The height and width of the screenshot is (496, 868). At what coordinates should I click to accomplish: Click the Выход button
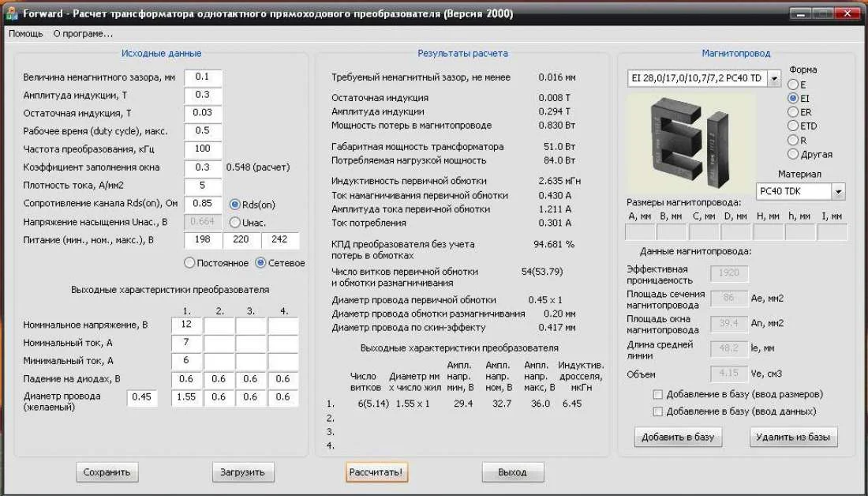tap(513, 473)
